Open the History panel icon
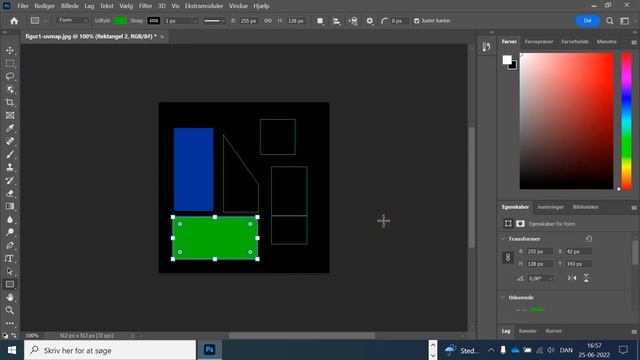 coord(486,47)
